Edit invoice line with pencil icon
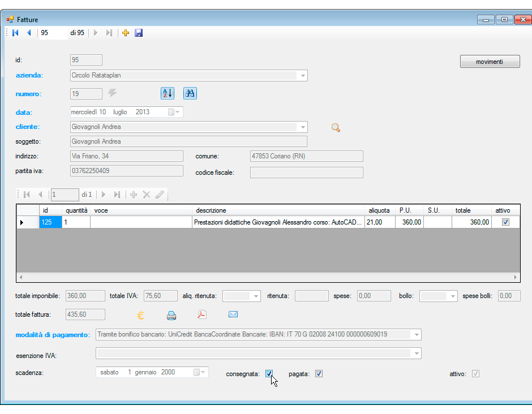532x414 pixels. click(160, 195)
